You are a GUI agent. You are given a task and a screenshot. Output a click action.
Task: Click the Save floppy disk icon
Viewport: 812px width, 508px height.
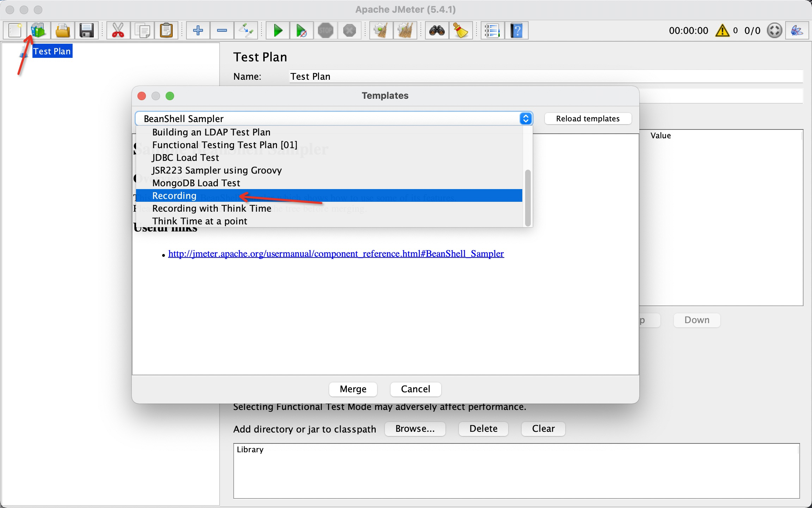86,30
